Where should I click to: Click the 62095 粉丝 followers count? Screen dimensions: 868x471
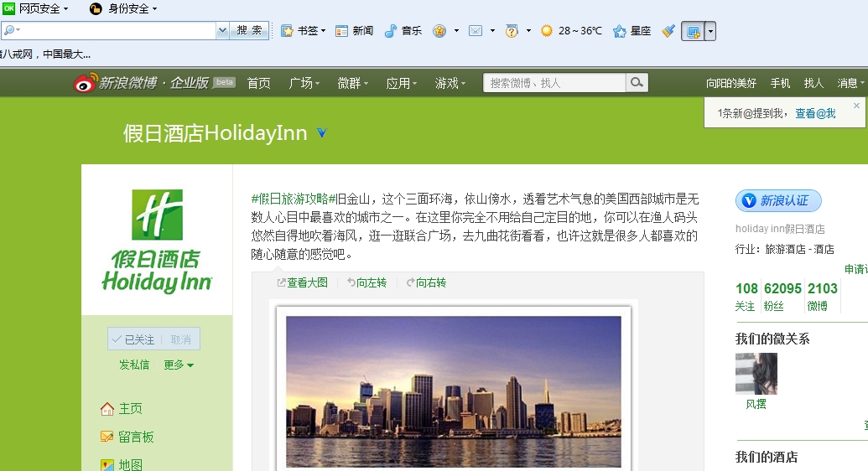pyautogui.click(x=782, y=297)
